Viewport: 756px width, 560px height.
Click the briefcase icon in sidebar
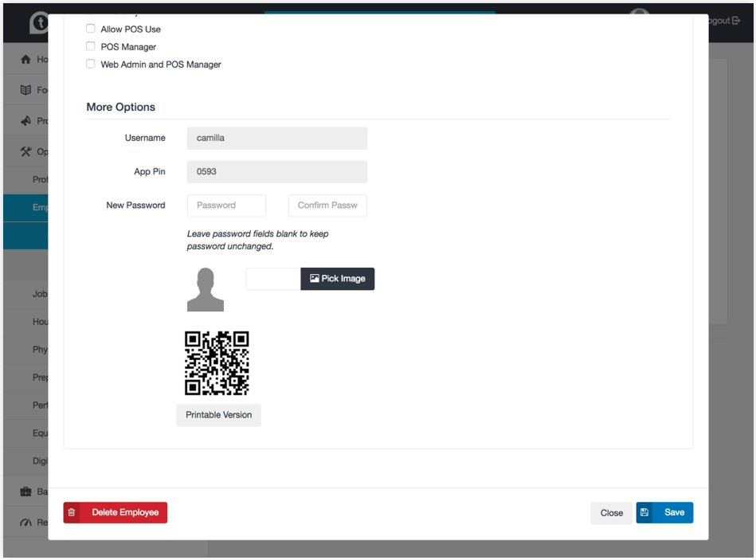(x=25, y=492)
